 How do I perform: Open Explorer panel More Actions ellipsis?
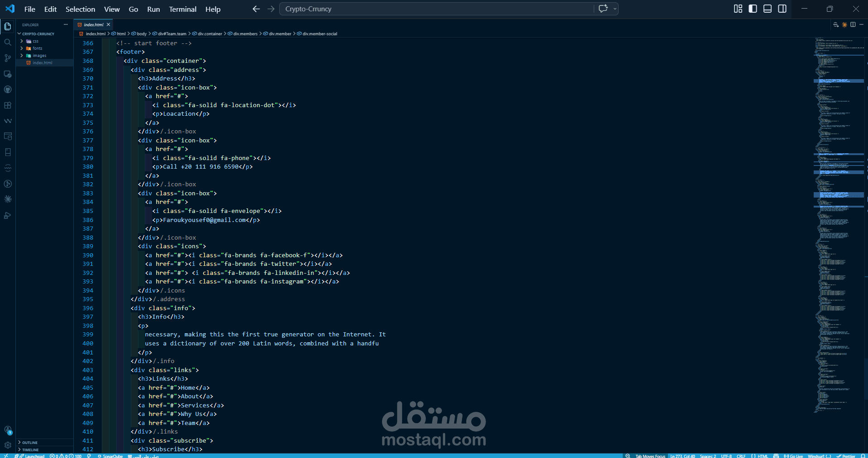(66, 25)
